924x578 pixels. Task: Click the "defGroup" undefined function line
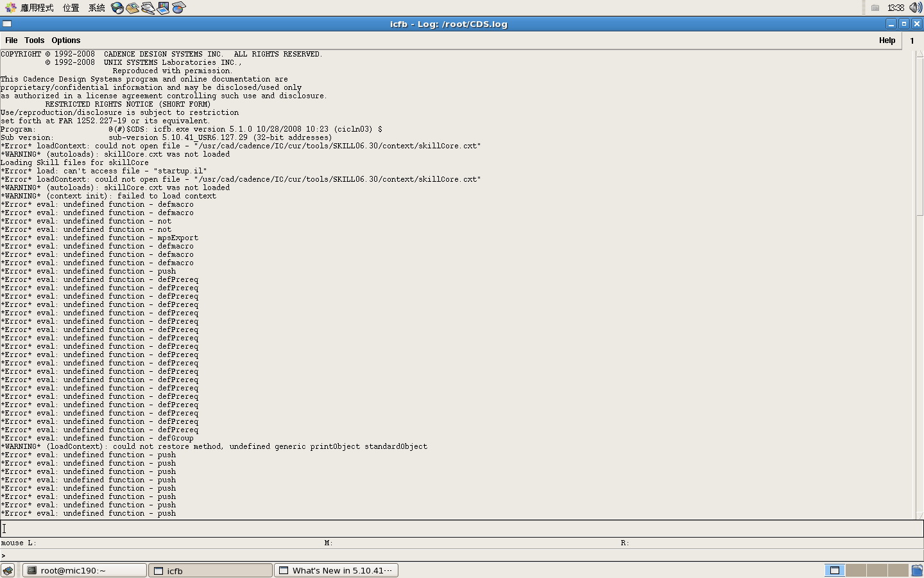(x=97, y=438)
